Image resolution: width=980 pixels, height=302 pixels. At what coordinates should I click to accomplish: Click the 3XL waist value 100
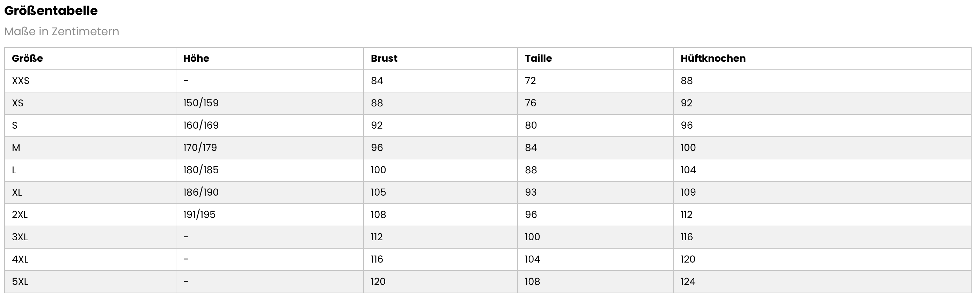point(532,237)
